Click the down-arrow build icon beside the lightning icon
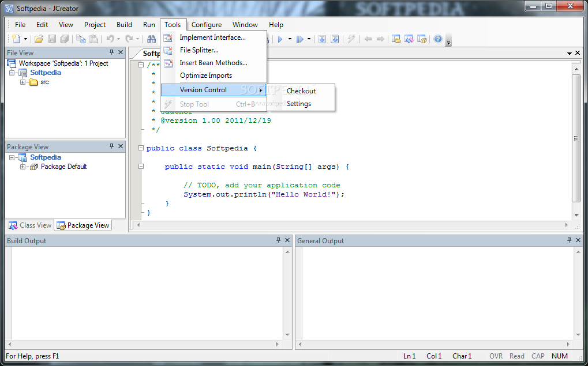The image size is (588, 366). pos(335,39)
